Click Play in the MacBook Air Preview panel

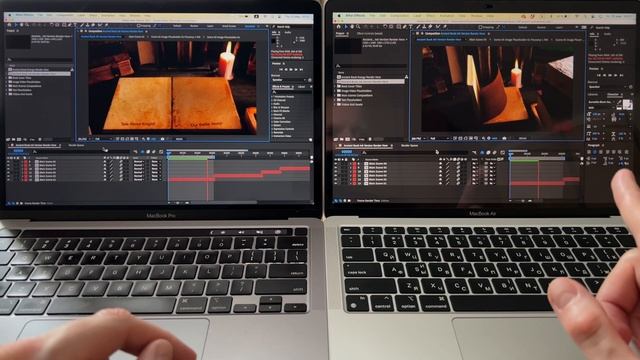tap(610, 75)
